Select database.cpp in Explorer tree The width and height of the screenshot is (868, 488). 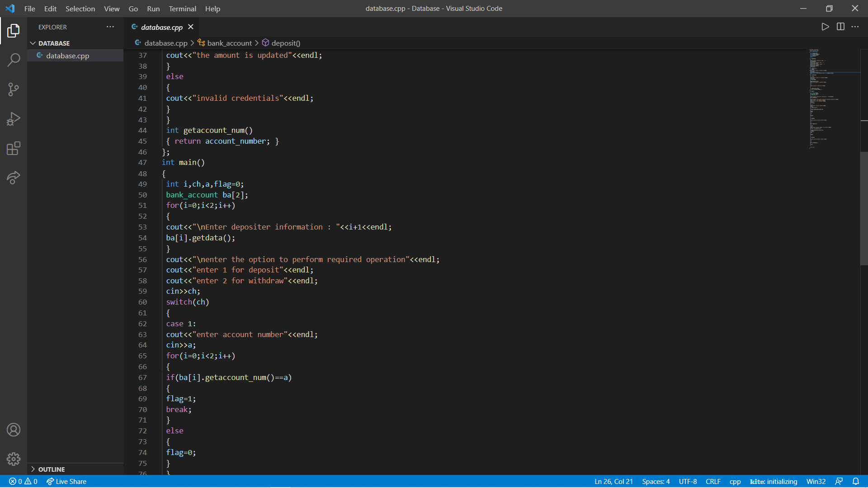(x=68, y=56)
